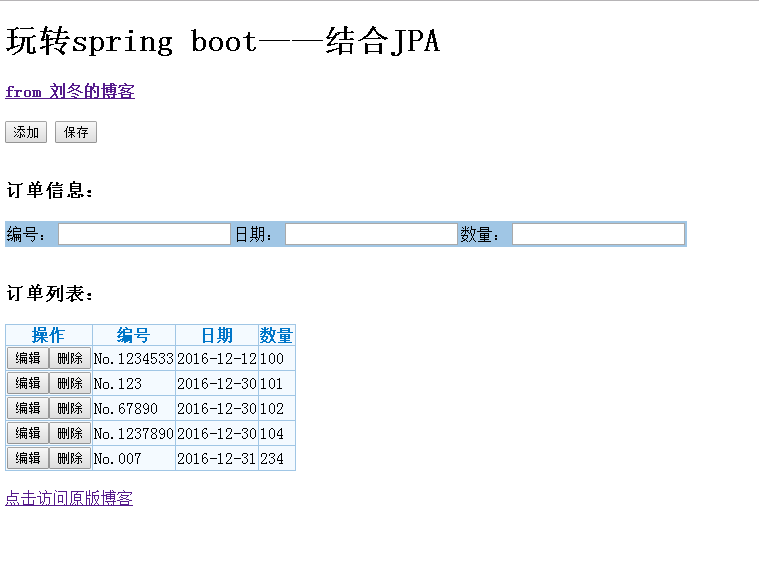Viewport: 759px width, 587px height.
Task: Select cell No.1237890
Action: (134, 434)
